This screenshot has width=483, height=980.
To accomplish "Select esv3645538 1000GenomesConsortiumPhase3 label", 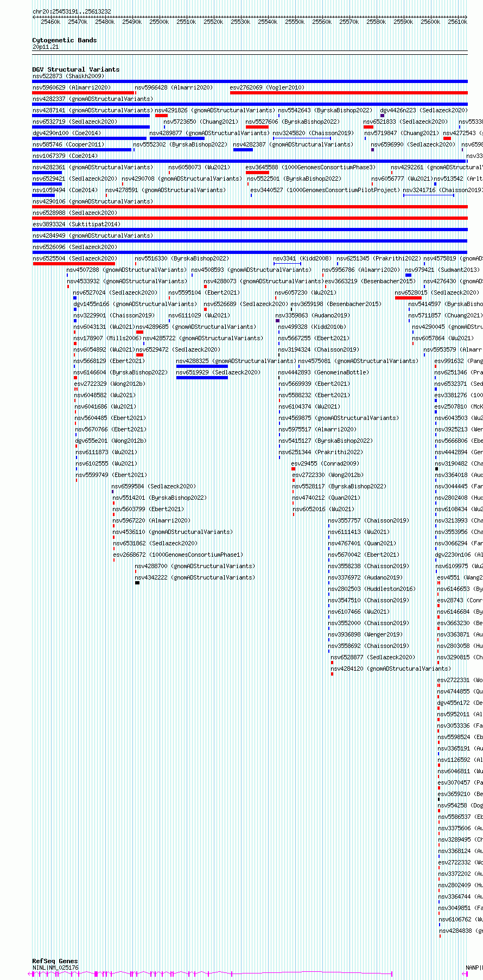I will point(310,167).
